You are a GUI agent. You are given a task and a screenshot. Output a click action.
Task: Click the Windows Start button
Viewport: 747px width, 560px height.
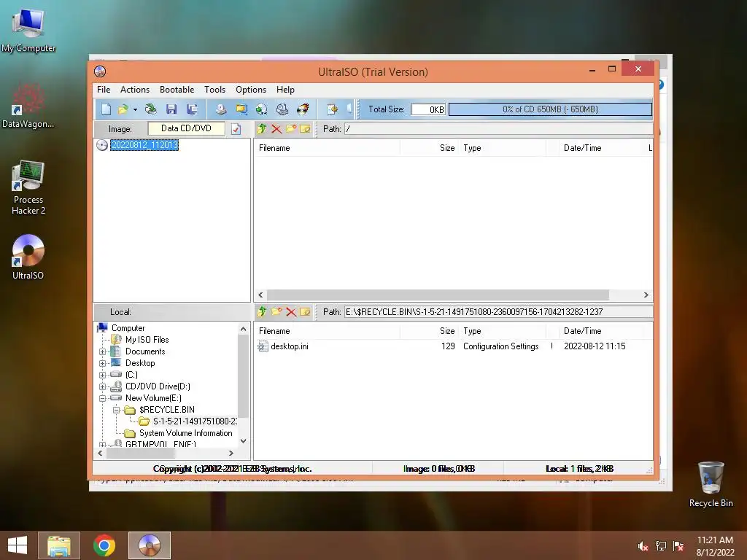[18, 545]
